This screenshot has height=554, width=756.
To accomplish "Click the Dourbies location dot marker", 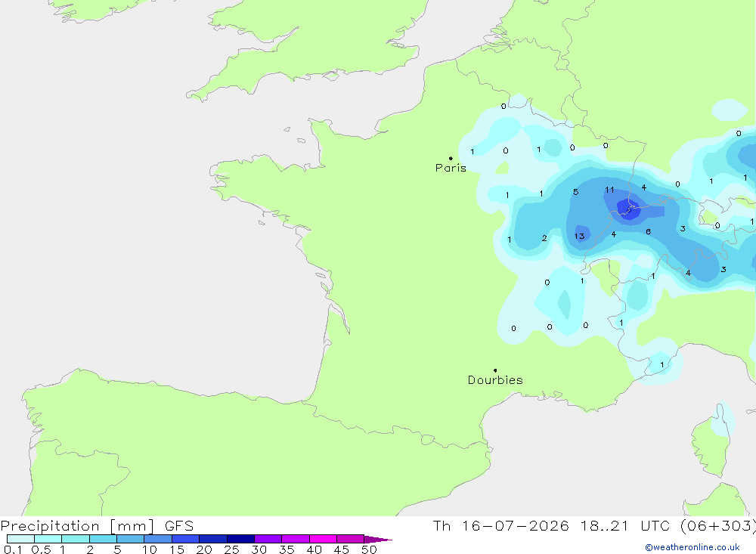I will pyautogui.click(x=495, y=370).
